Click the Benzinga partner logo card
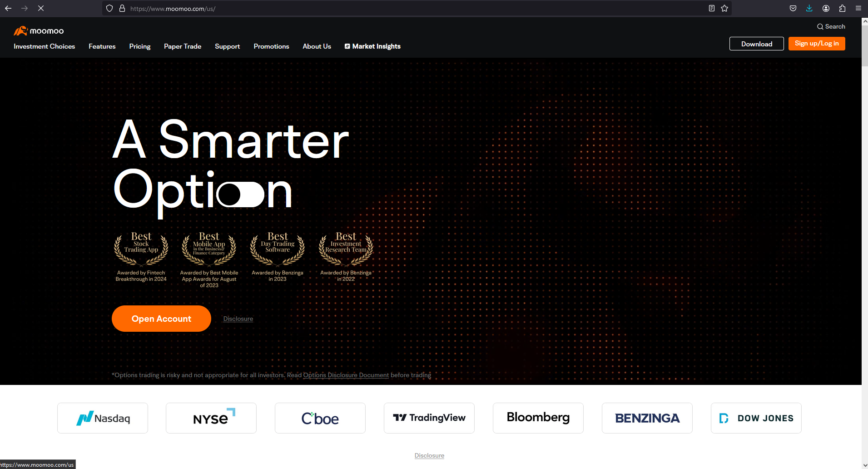 coord(647,418)
